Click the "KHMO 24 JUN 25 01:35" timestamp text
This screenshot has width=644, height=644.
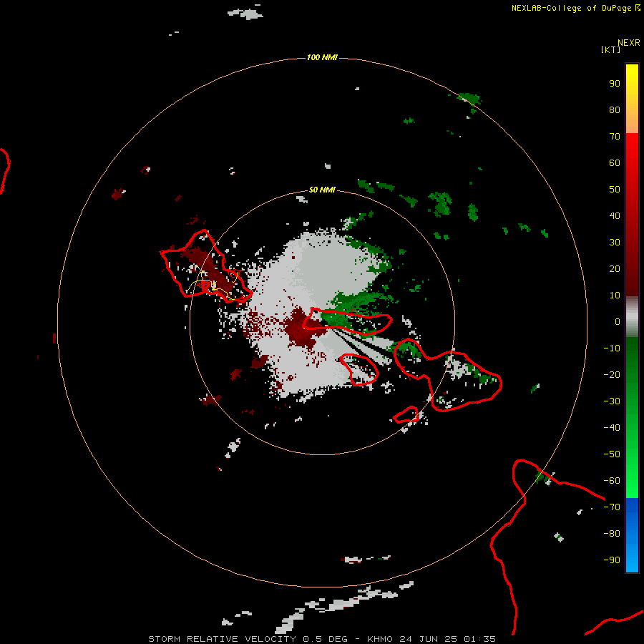pos(431,639)
